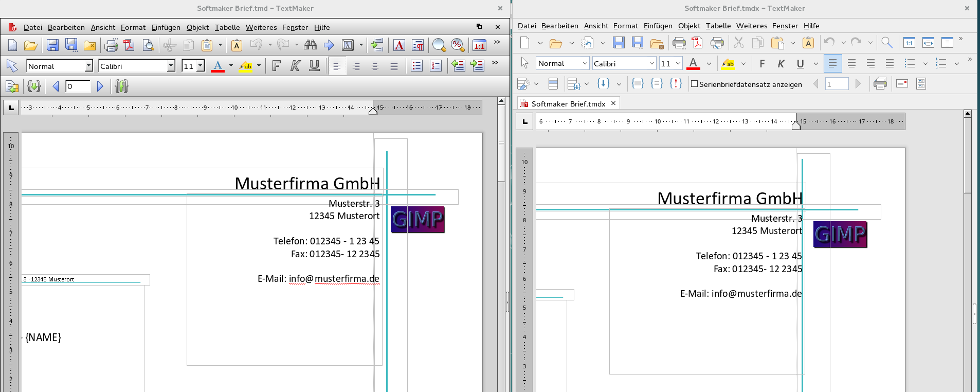Click the red exclamation field braces icon
Viewport: 980px width, 392px height.
pyautogui.click(x=676, y=83)
